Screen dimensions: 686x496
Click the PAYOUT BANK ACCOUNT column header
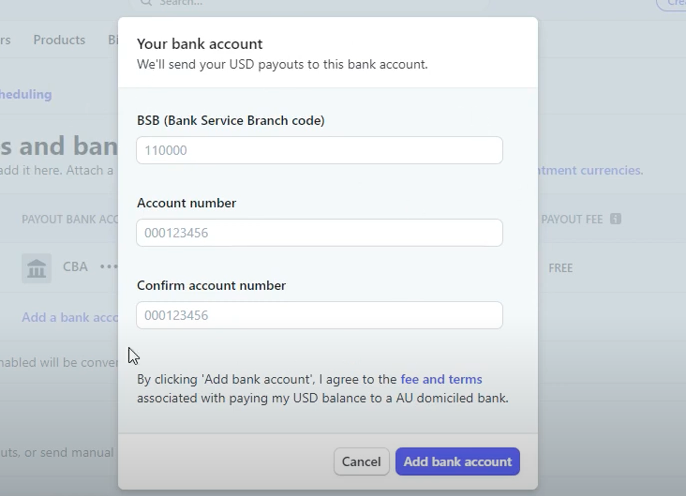(70, 218)
